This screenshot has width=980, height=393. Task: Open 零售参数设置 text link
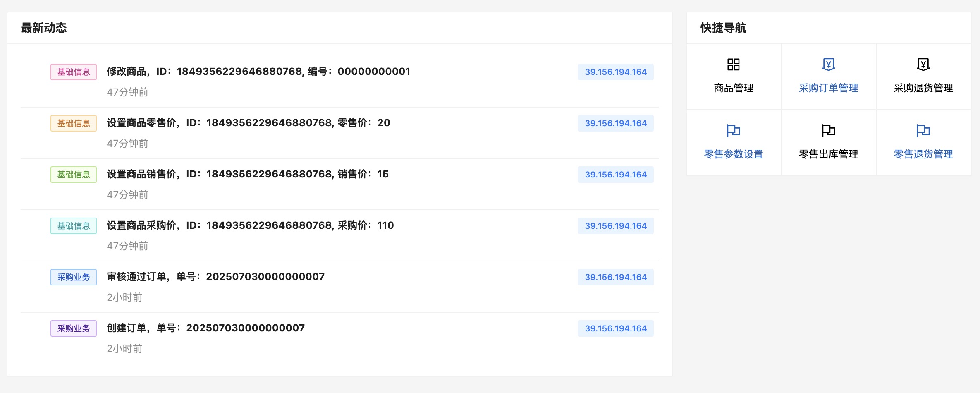click(x=733, y=154)
